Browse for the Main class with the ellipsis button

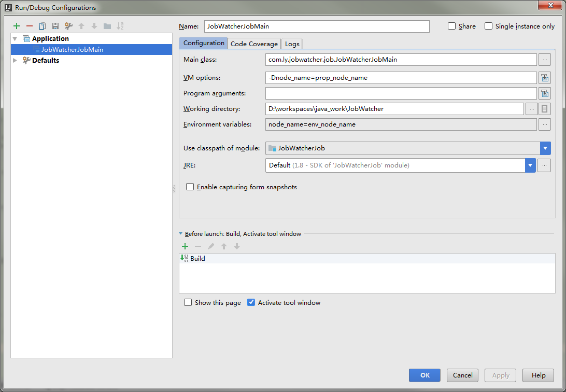pos(545,60)
